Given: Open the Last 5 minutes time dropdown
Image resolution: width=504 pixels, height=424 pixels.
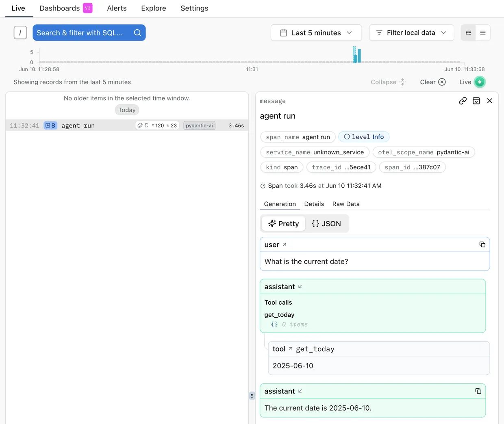Looking at the screenshot, I should tap(316, 33).
